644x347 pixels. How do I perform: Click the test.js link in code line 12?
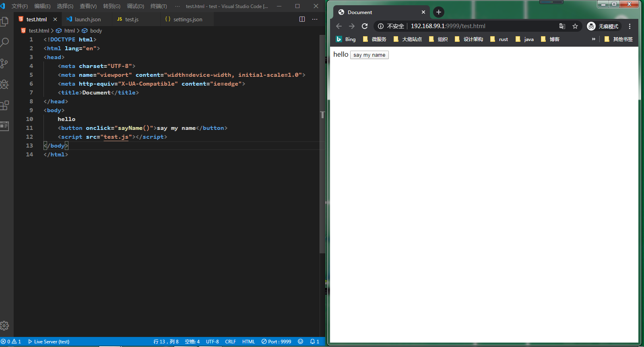click(116, 137)
